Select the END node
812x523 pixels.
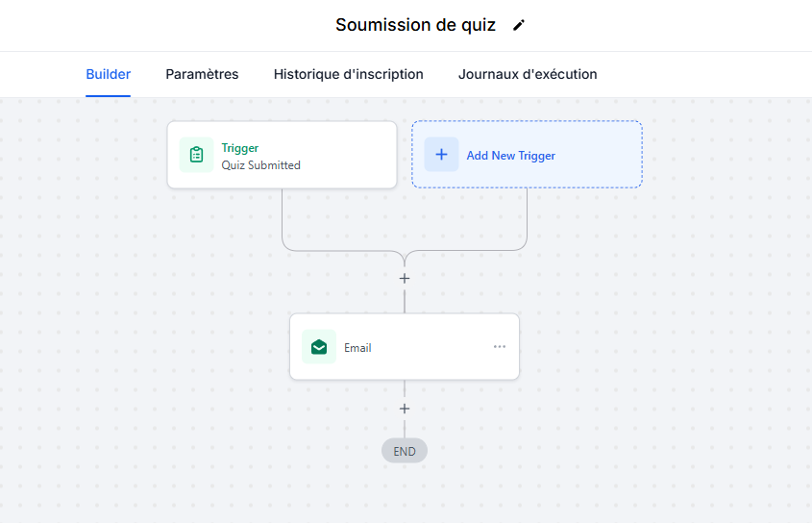point(405,451)
